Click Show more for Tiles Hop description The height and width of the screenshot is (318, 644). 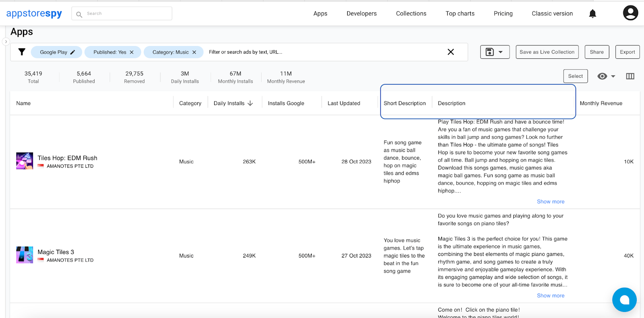point(551,202)
